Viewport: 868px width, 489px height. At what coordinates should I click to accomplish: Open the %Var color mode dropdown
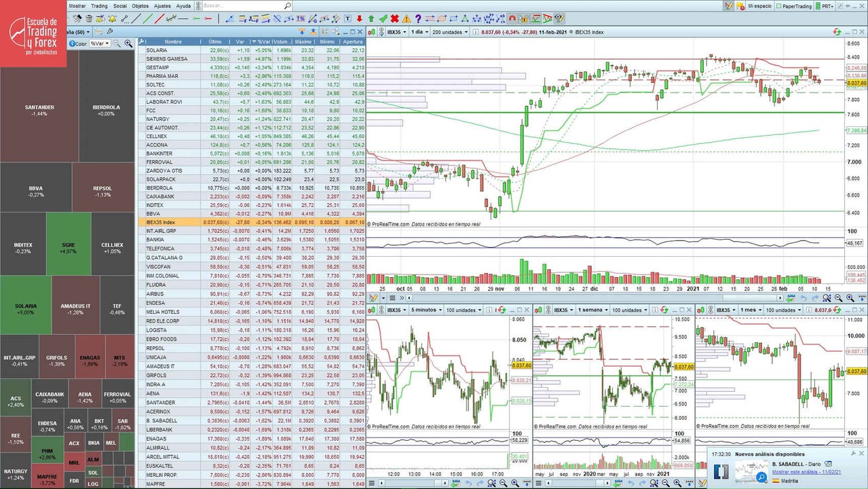coord(100,43)
